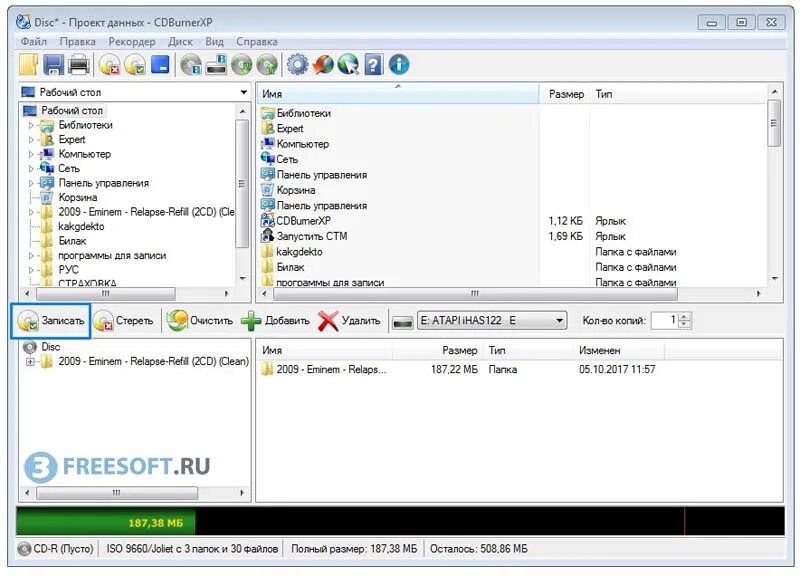
Task: Open the Рабочий стол location dropdown
Action: click(243, 92)
